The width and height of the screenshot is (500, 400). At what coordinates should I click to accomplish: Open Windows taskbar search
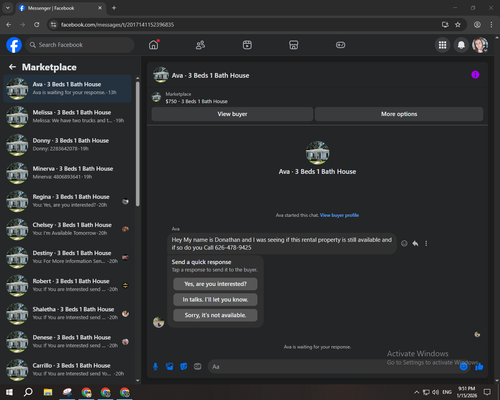[x=28, y=392]
